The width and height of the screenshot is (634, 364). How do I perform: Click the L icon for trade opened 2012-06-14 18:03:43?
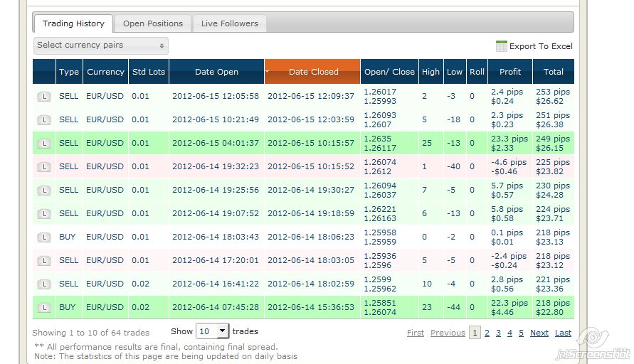(x=44, y=237)
